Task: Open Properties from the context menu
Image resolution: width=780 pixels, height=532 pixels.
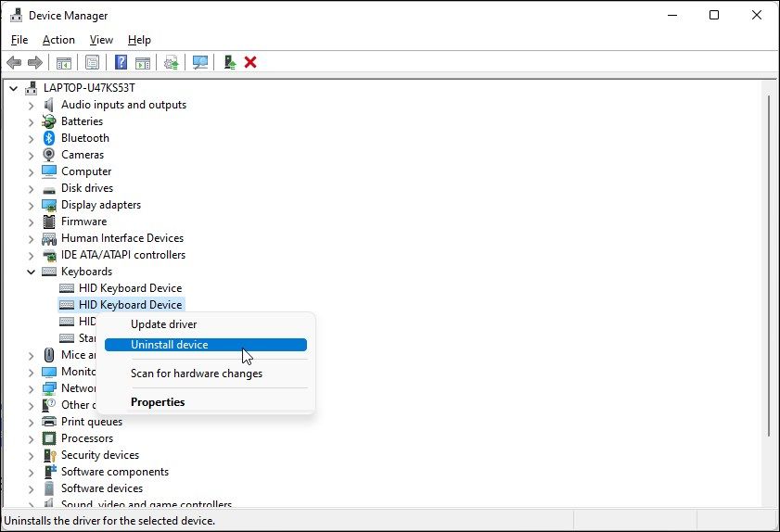Action: point(158,402)
